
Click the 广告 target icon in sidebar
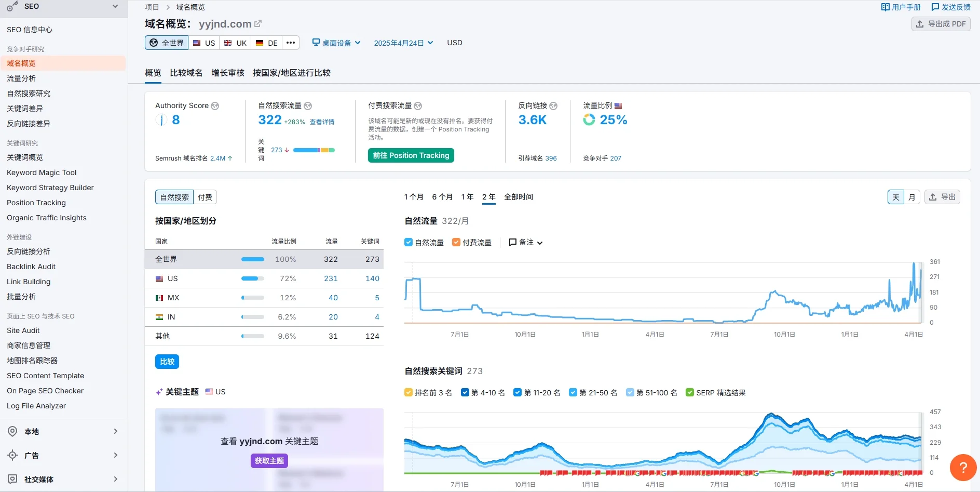pyautogui.click(x=12, y=455)
